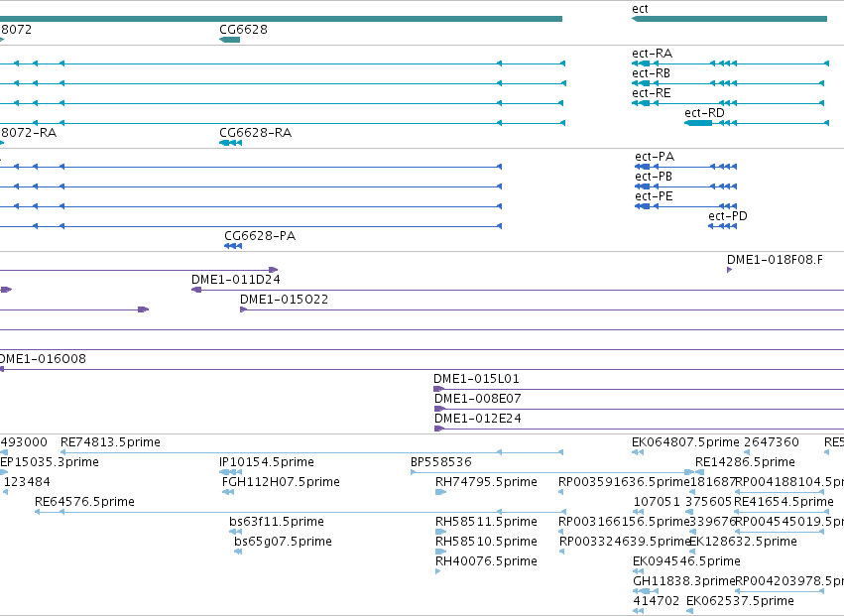Viewport: 844px width, 616px height.
Task: Select the DME1-008E07 clone label
Action: (x=477, y=399)
